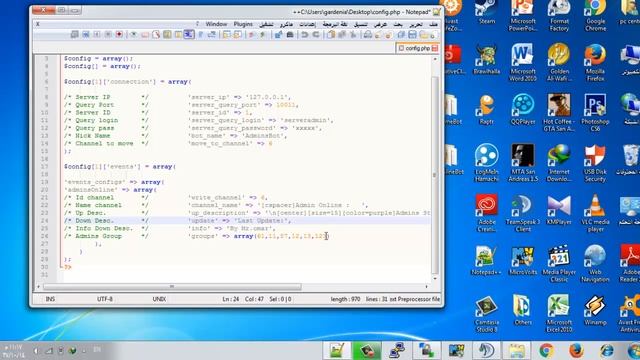Click the Windows Explorer folder taskbar icon
Viewport: 640px width, 360px height.
coord(516,350)
